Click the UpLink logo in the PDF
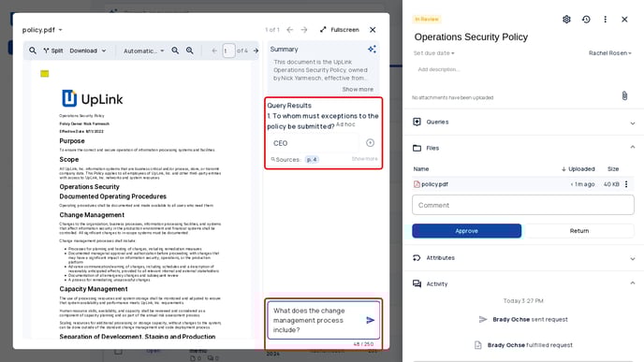Image resolution: width=644 pixels, height=362 pixels. tap(93, 98)
